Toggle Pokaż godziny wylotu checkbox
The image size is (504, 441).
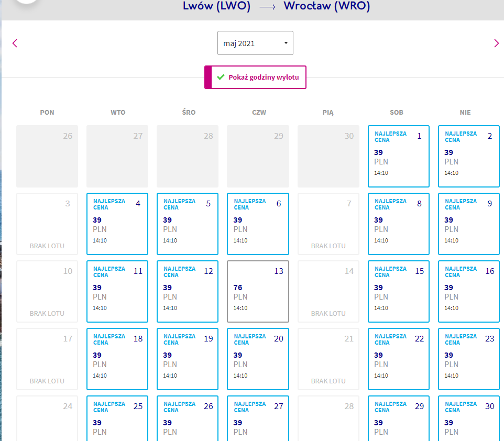point(255,78)
